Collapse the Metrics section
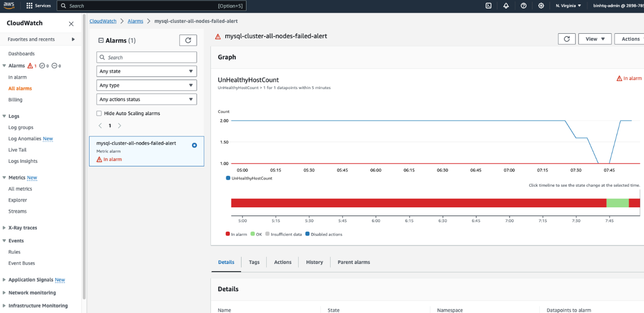The width and height of the screenshot is (644, 313). tap(5, 178)
